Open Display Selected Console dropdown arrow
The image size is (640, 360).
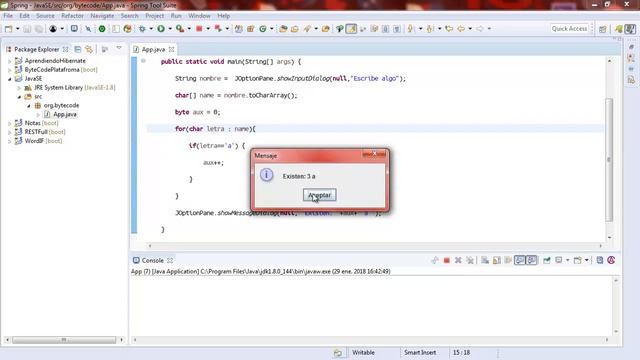coord(568,260)
